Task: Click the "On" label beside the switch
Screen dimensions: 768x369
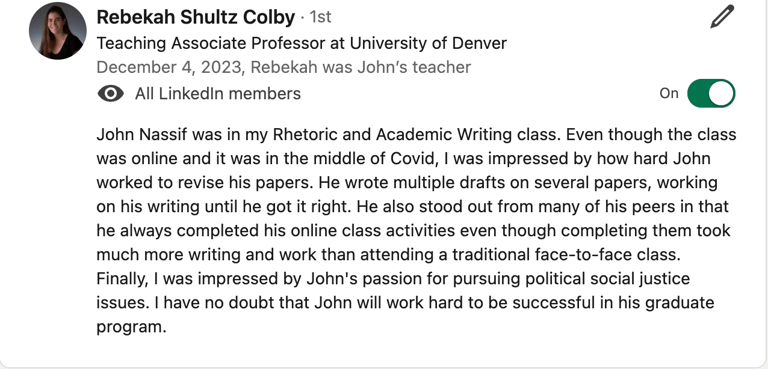Action: click(x=669, y=93)
